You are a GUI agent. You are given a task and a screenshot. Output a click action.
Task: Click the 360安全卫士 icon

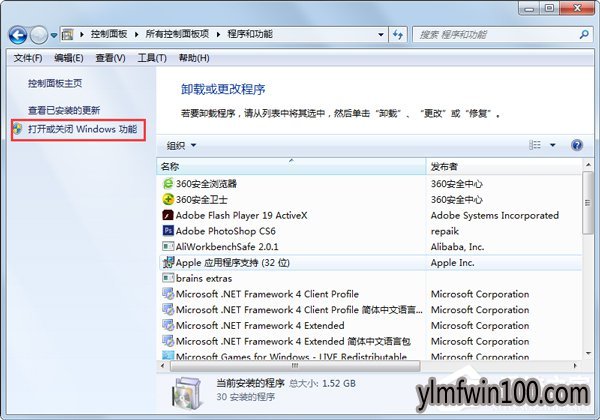[x=168, y=199]
